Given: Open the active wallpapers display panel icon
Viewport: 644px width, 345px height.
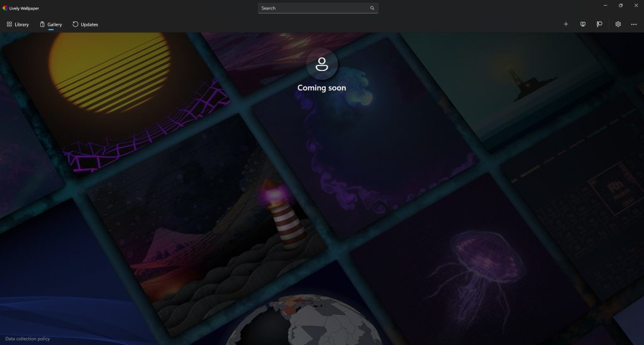Looking at the screenshot, I should click(583, 25).
